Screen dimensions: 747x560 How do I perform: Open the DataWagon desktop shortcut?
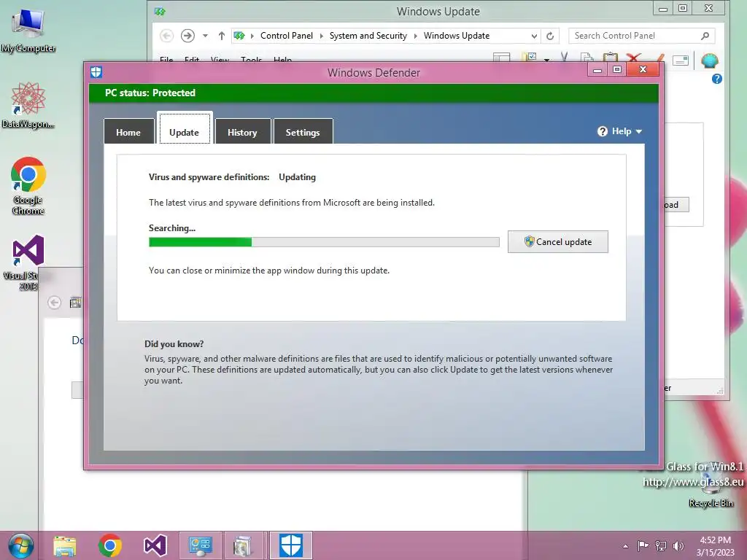28,105
